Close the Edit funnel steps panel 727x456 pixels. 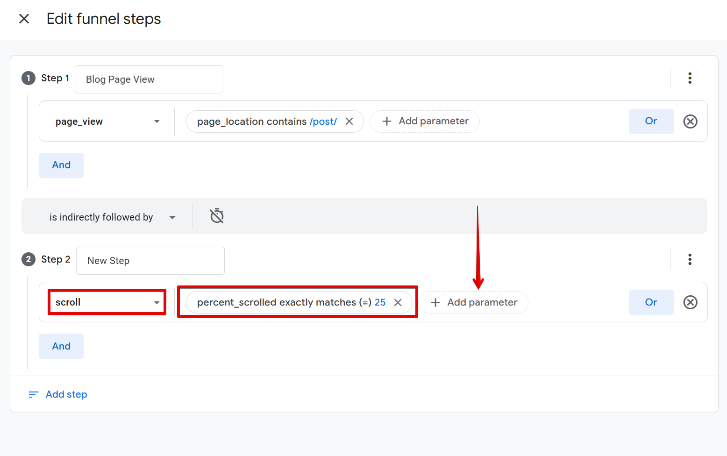point(24,19)
